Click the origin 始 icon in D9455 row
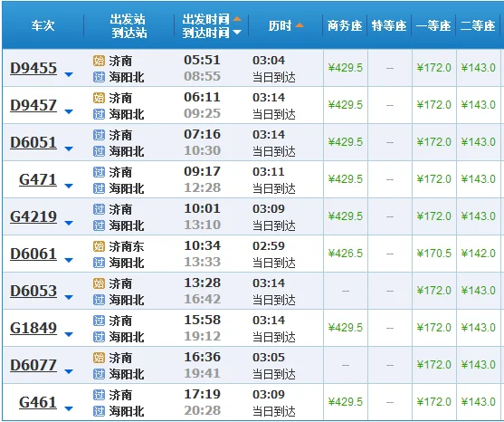The width and height of the screenshot is (504, 422). coord(99,61)
